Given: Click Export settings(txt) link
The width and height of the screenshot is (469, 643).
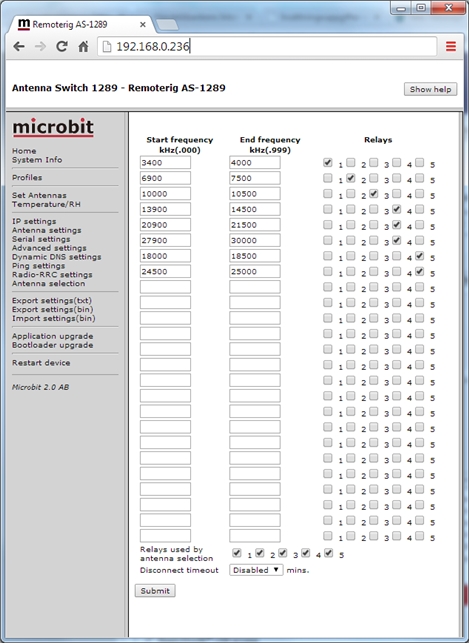Looking at the screenshot, I should (52, 301).
